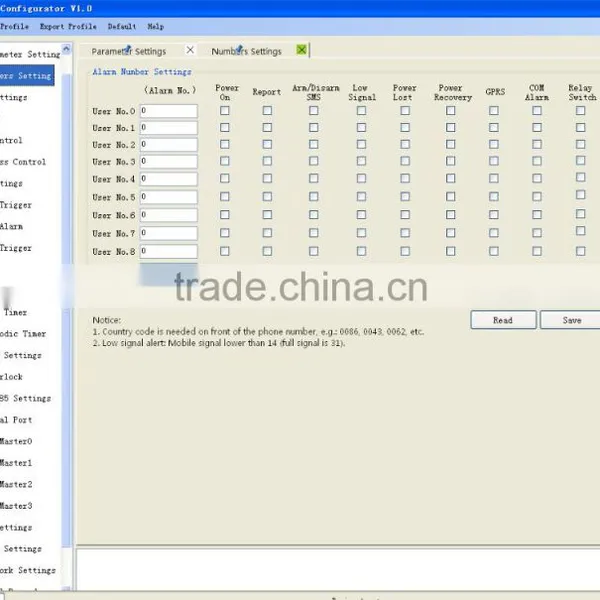Enable COM Alarm for User No.7

tap(537, 233)
